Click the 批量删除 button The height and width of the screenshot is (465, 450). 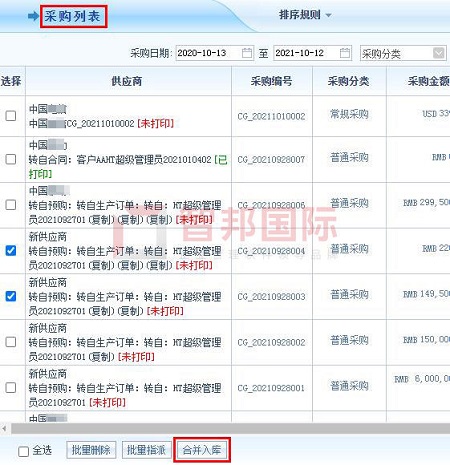coord(91,450)
